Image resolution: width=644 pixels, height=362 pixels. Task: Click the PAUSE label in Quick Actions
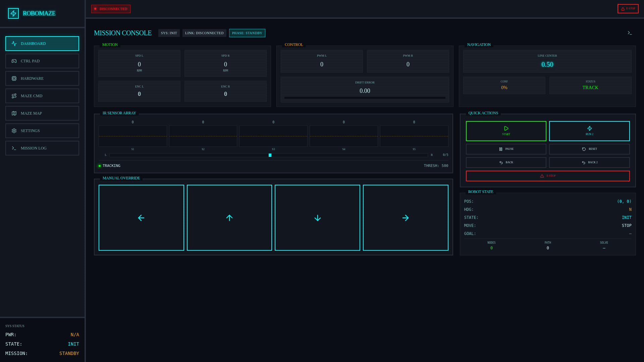coord(509,149)
